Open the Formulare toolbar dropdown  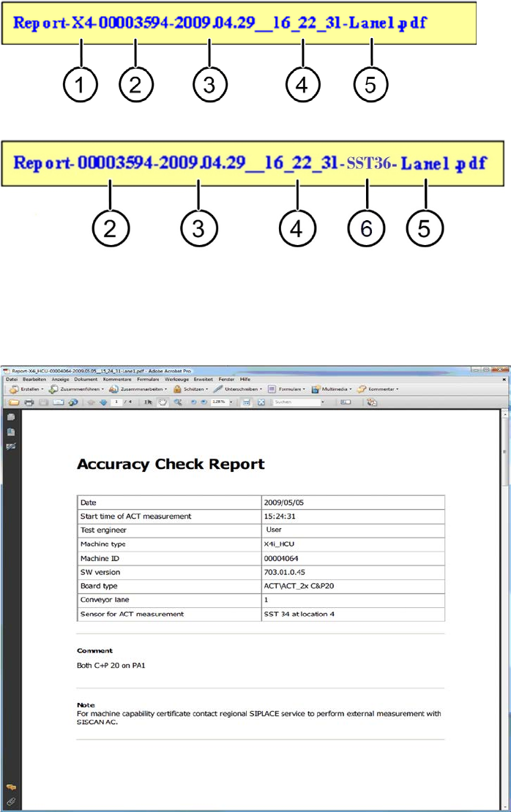click(287, 389)
